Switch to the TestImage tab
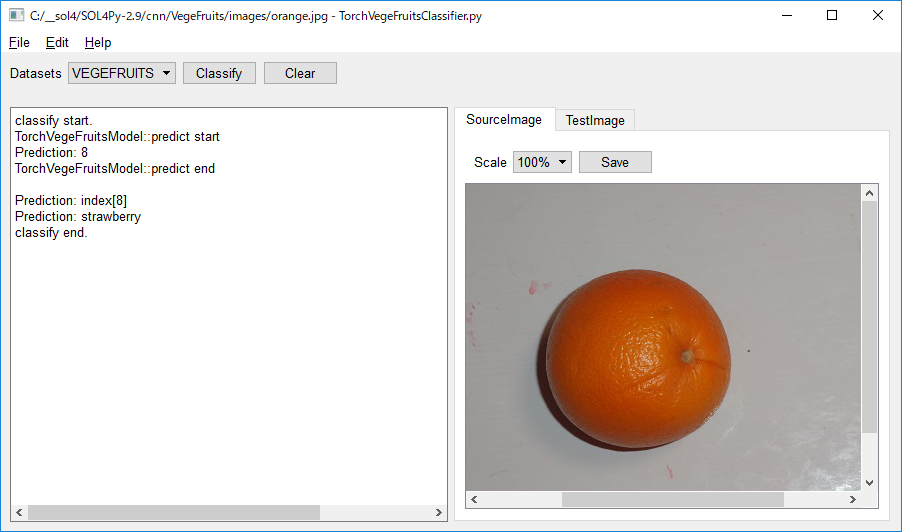Screen dimensions: 902x532 click(x=595, y=120)
